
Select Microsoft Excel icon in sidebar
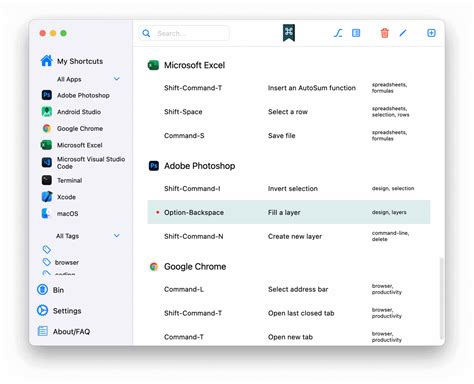(x=46, y=145)
